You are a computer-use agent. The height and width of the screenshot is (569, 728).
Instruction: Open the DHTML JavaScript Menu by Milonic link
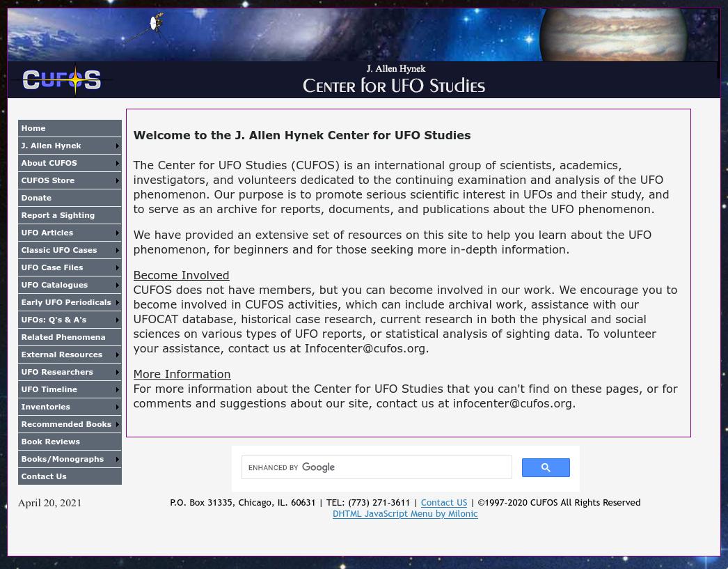(x=405, y=513)
